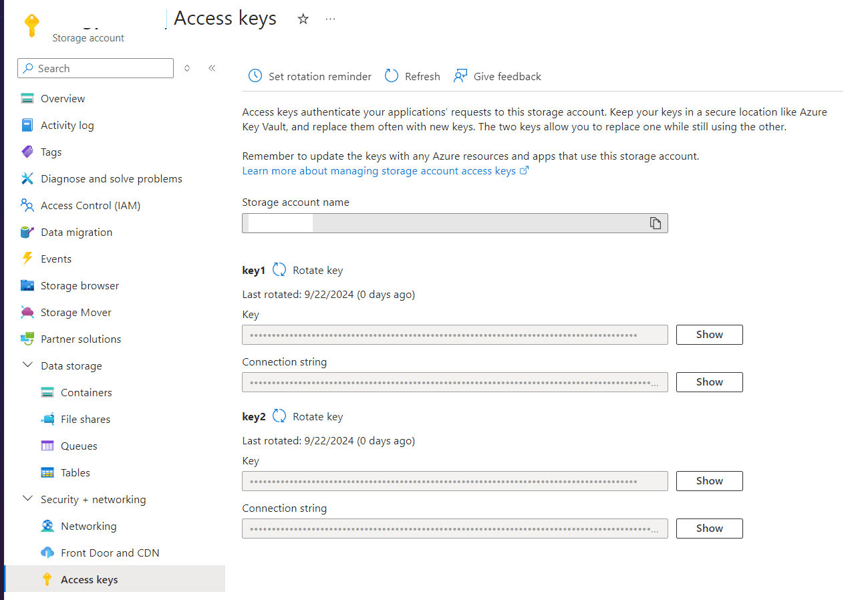
Task: Select Access keys menu entry
Action: (x=114, y=579)
